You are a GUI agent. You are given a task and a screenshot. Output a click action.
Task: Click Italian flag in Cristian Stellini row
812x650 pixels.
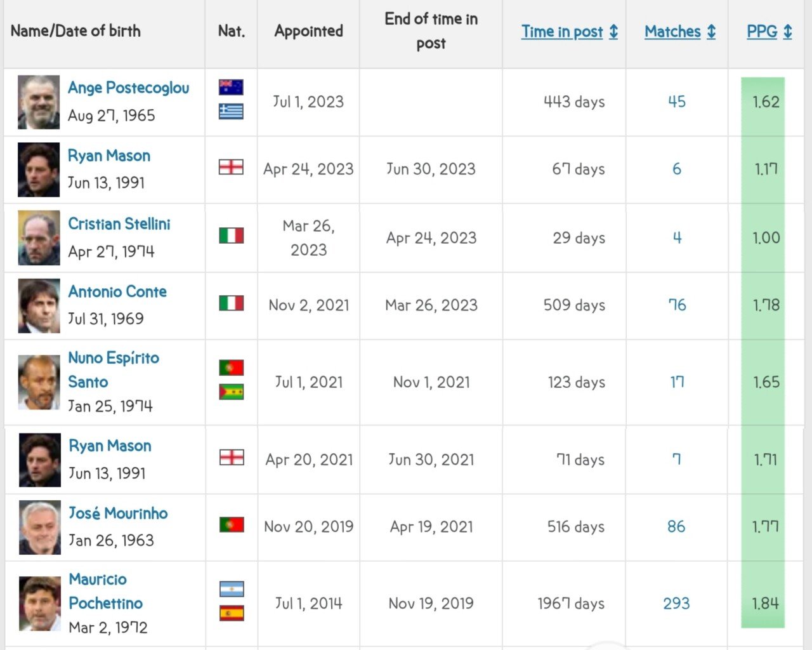[232, 236]
